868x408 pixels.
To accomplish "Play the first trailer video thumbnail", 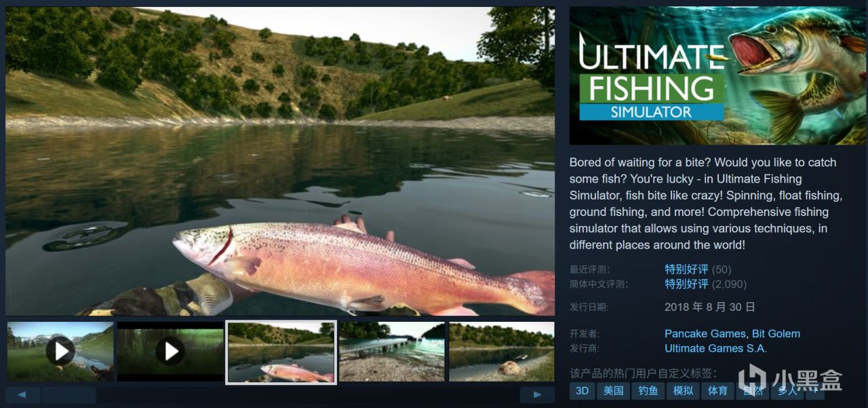I will (60, 351).
